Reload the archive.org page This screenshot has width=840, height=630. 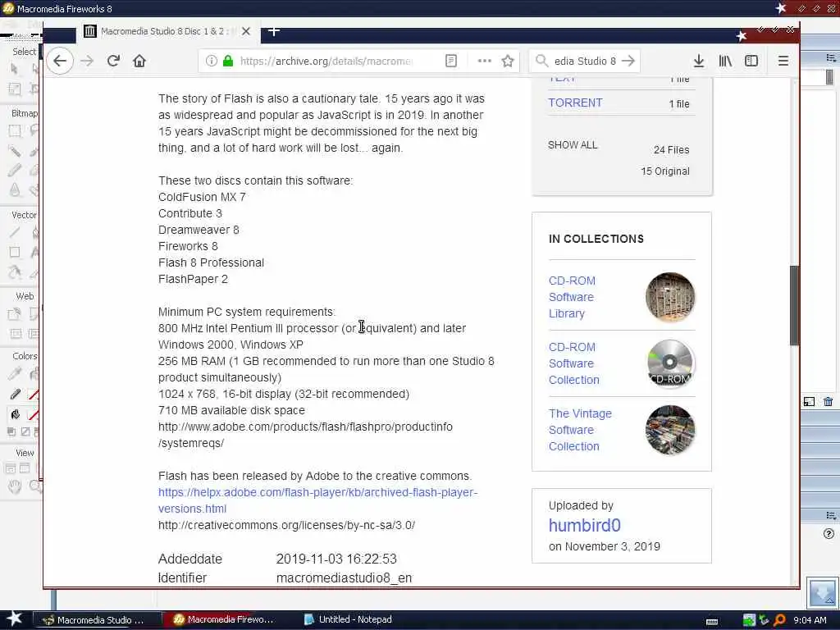point(113,61)
